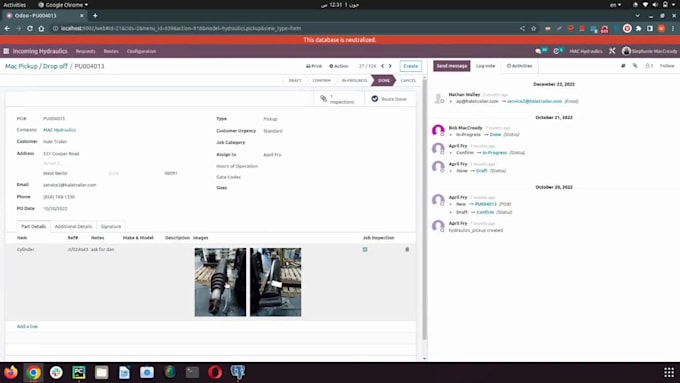
Task: Delete the Cylinder line with trash icon
Action: [x=407, y=249]
